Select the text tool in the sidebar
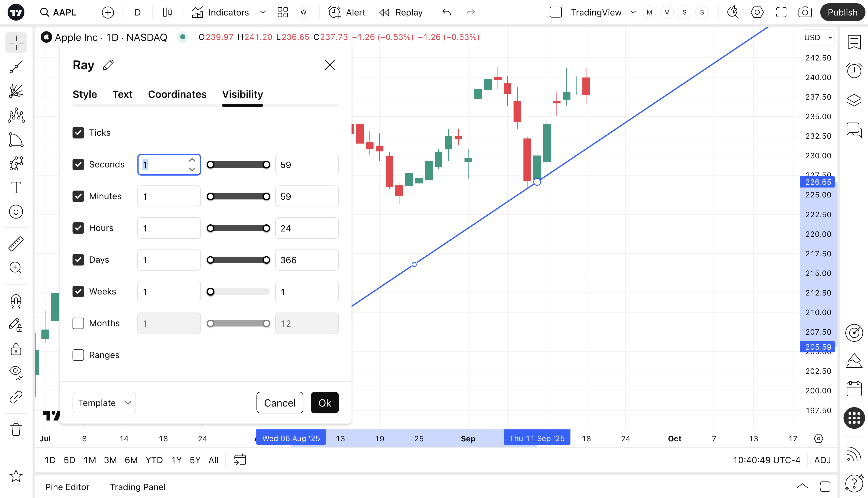Image resolution: width=868 pixels, height=498 pixels. (x=16, y=188)
